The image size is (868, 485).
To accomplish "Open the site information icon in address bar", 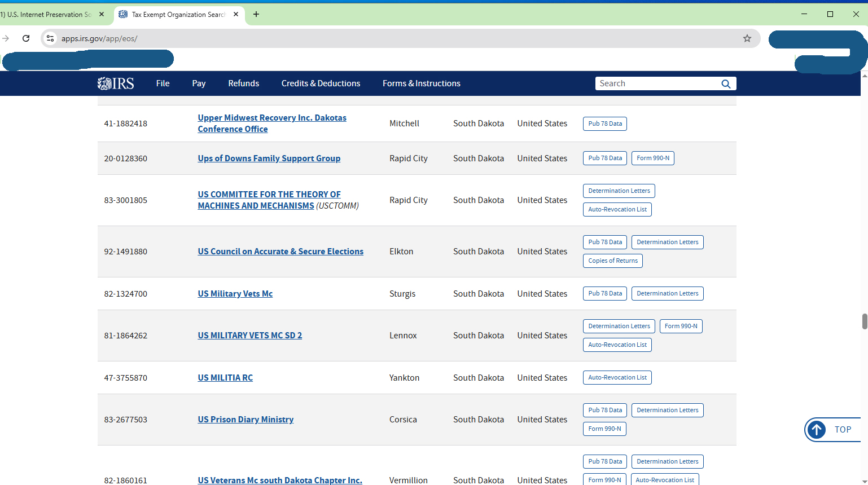I will (x=50, y=38).
